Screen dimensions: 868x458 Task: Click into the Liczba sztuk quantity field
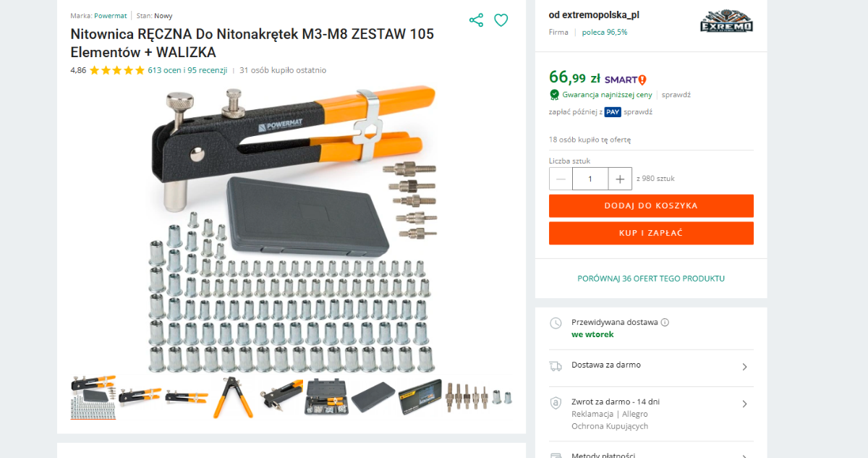pos(590,179)
